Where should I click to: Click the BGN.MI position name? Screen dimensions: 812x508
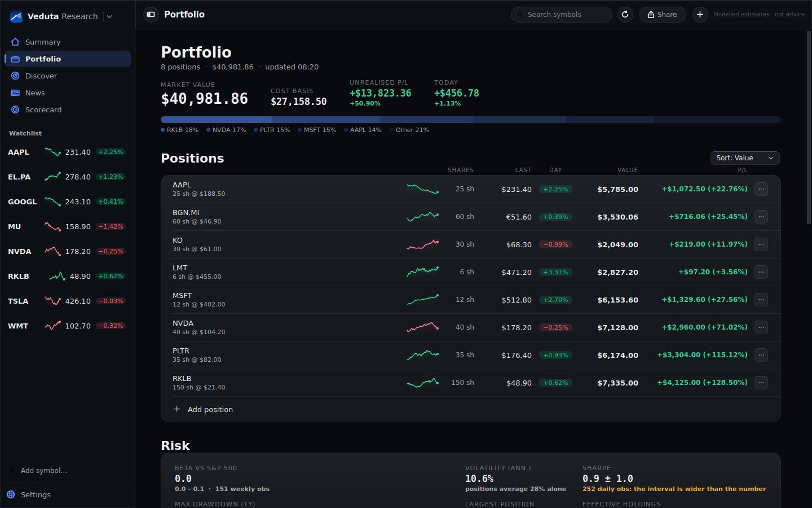click(186, 213)
